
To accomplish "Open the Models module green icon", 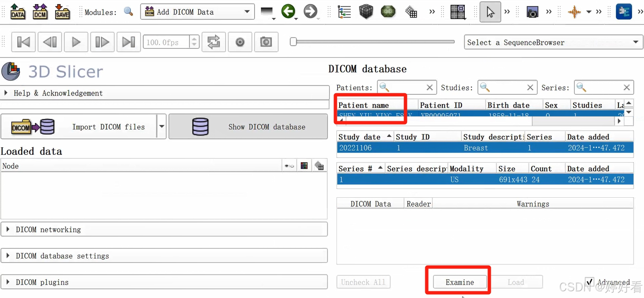I will (x=388, y=12).
